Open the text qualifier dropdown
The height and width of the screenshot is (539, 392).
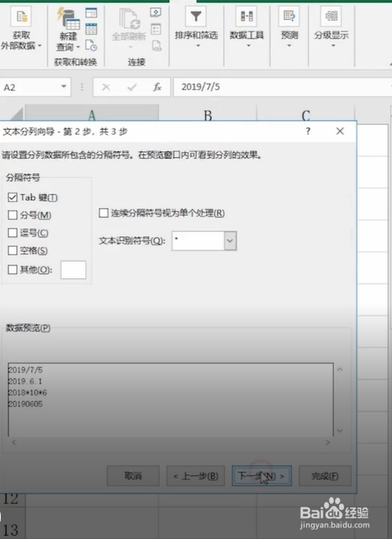click(x=231, y=240)
